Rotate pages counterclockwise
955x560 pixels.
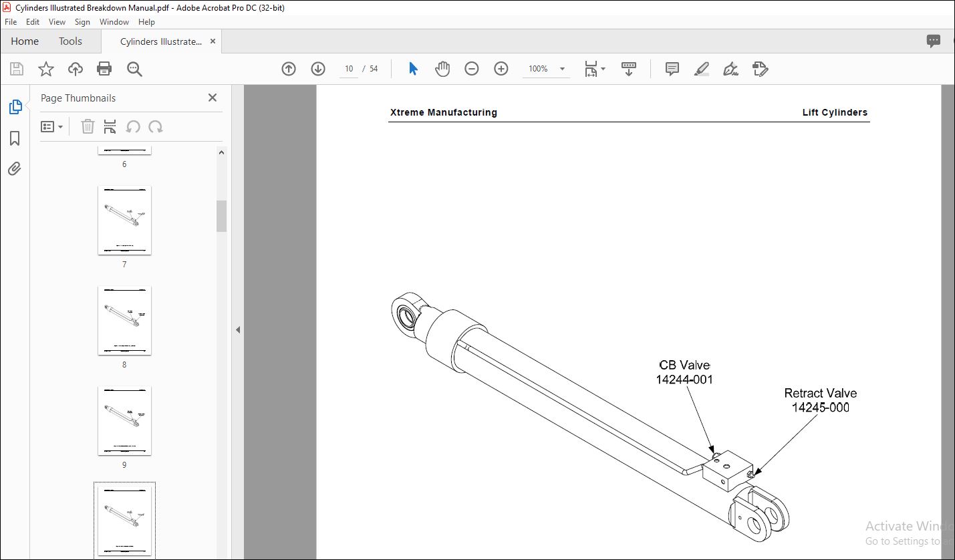133,126
